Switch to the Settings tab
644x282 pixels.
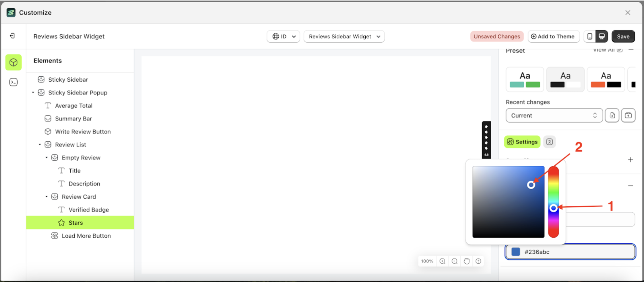tap(522, 142)
